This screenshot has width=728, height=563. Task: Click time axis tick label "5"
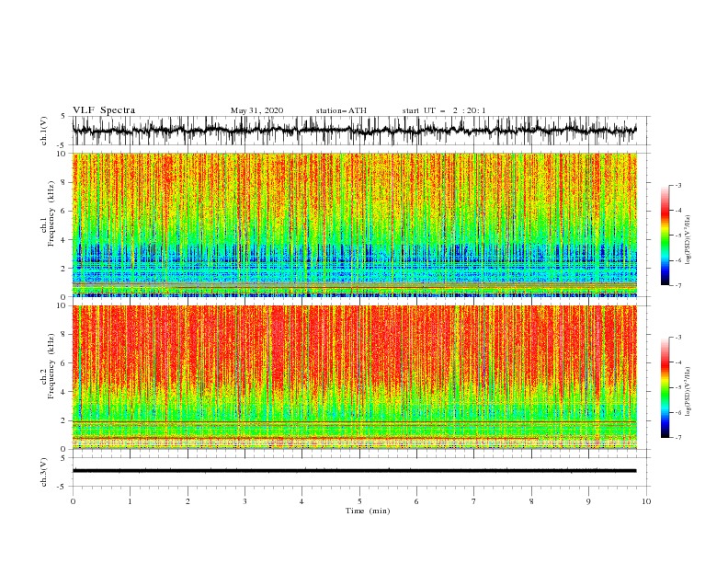(359, 501)
